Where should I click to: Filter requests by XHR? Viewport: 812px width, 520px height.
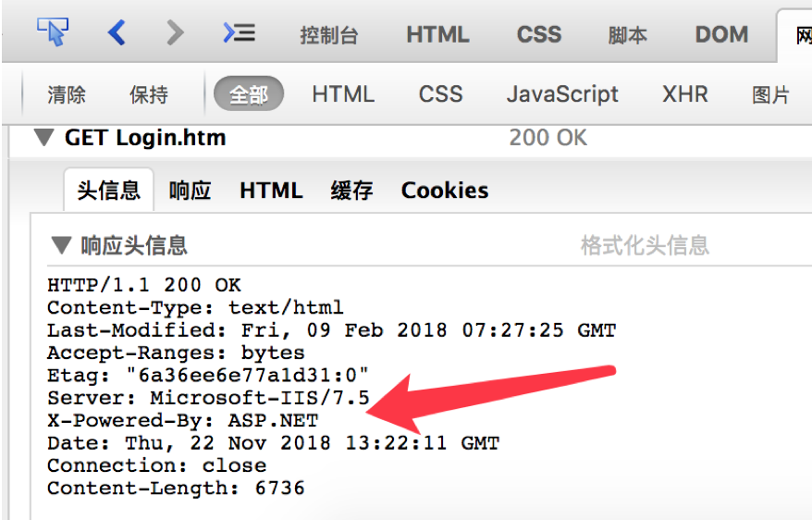[x=685, y=94]
